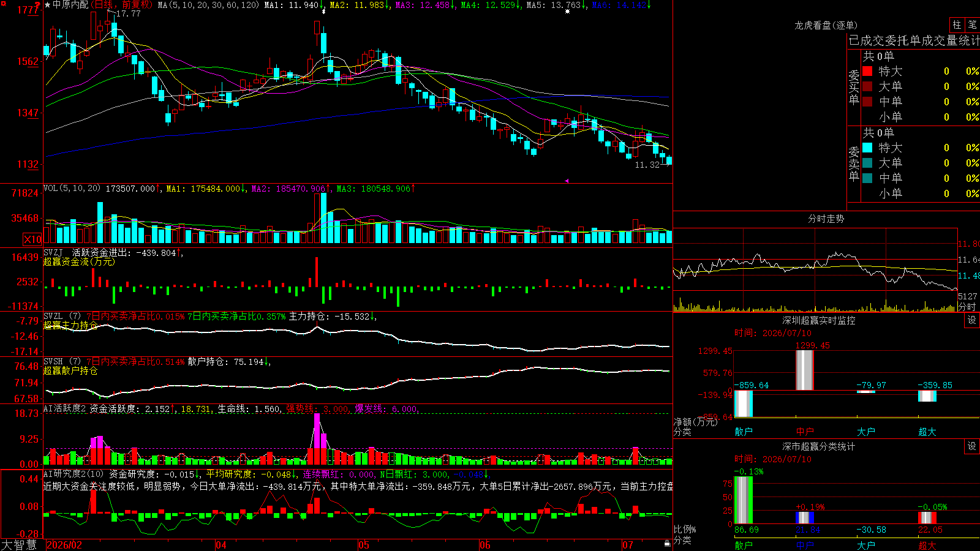Jump to the 05 month marker on timeline
Screen dimensions: 980x551
[364, 545]
